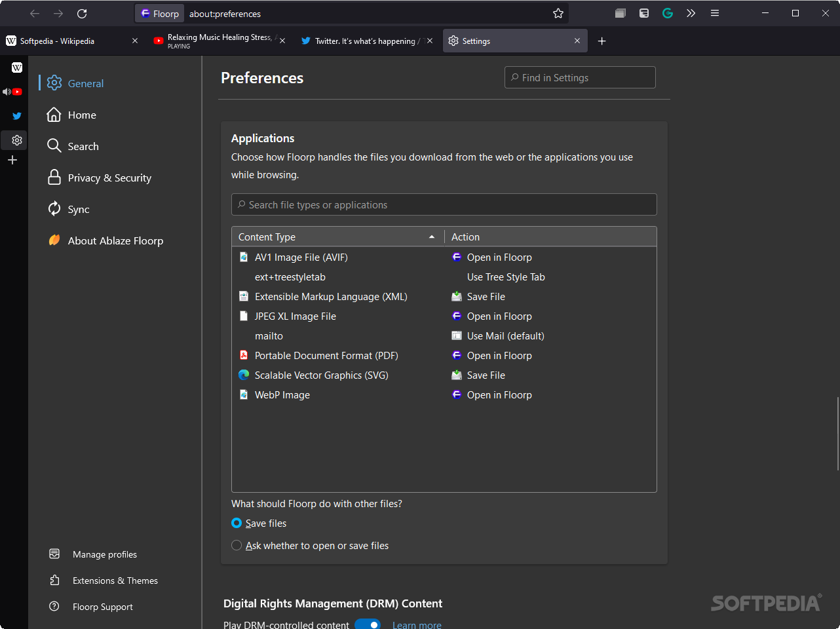Open Extensions & Themes
The image size is (840, 629).
click(x=104, y=581)
